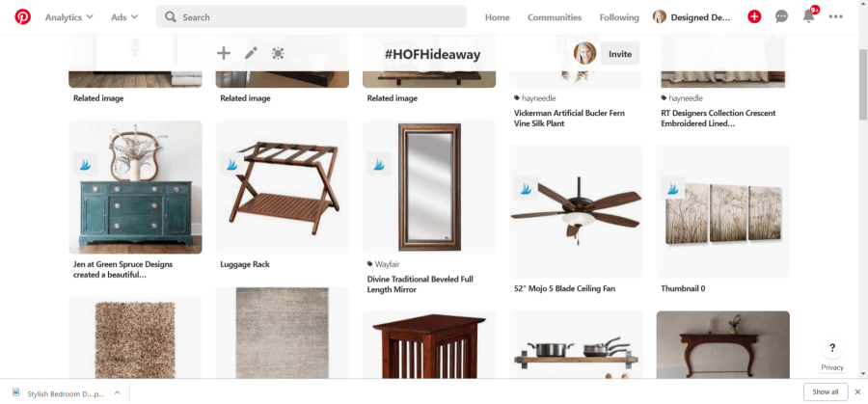The image size is (868, 404).
Task: Expand the downloaded file options chevron
Action: [x=118, y=392]
